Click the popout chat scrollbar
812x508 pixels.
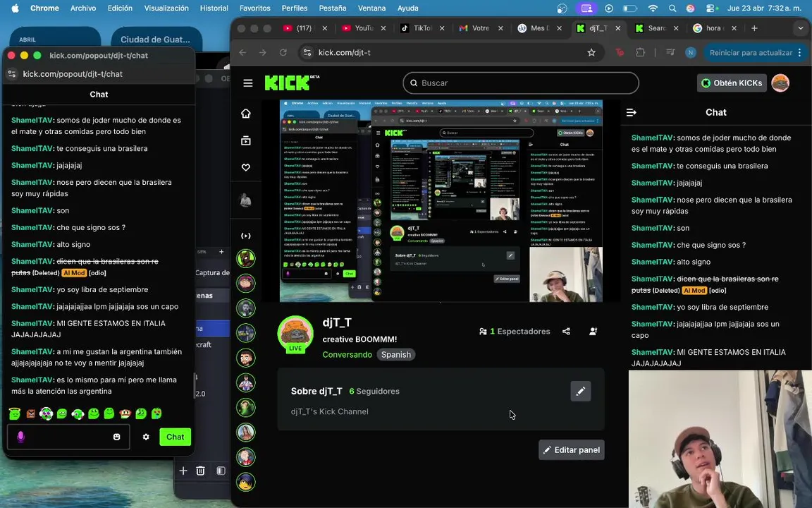[x=195, y=385]
